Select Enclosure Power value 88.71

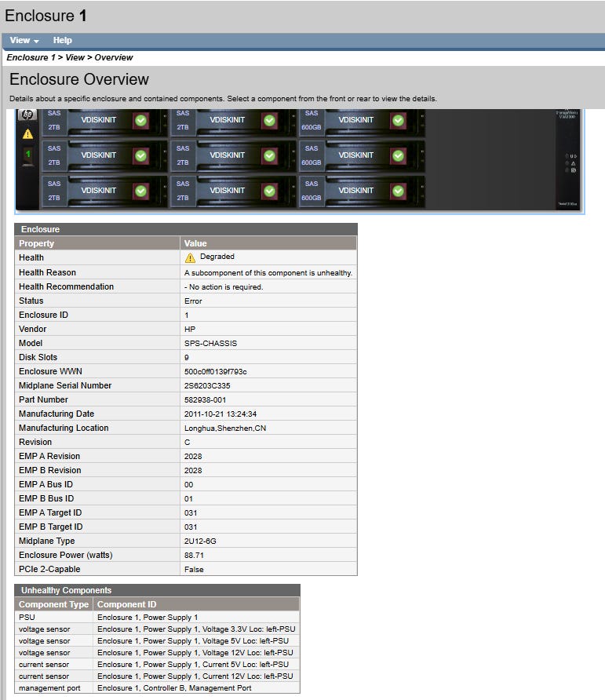[194, 556]
